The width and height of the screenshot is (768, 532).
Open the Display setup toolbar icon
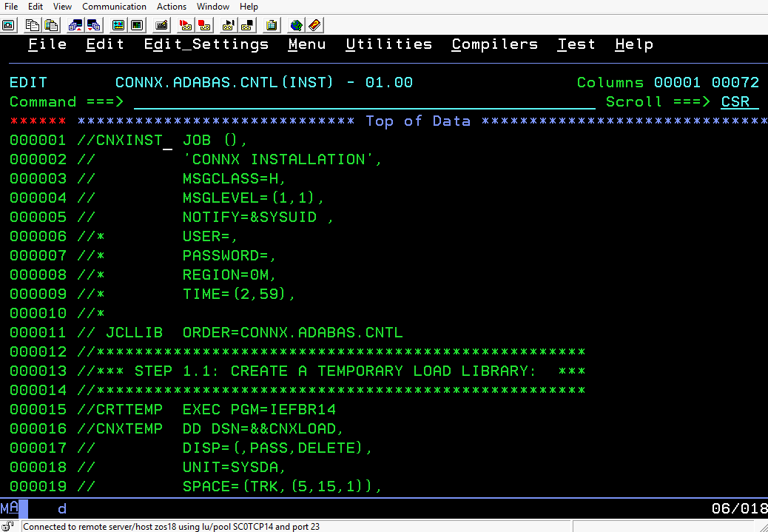pos(118,25)
